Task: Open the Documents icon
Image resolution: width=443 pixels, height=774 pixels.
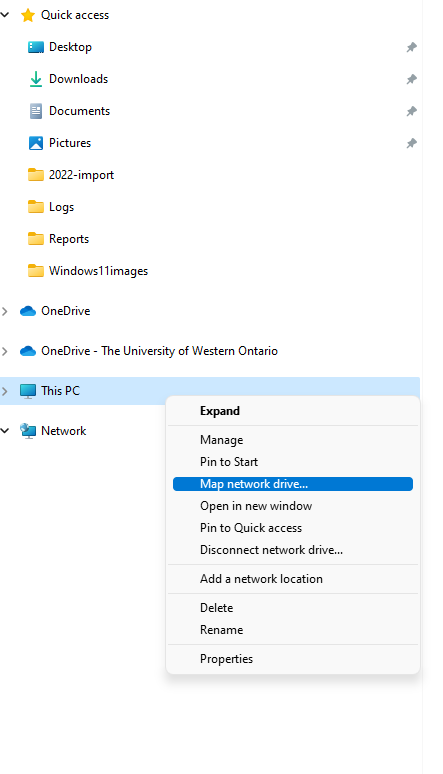Action: click(x=36, y=111)
